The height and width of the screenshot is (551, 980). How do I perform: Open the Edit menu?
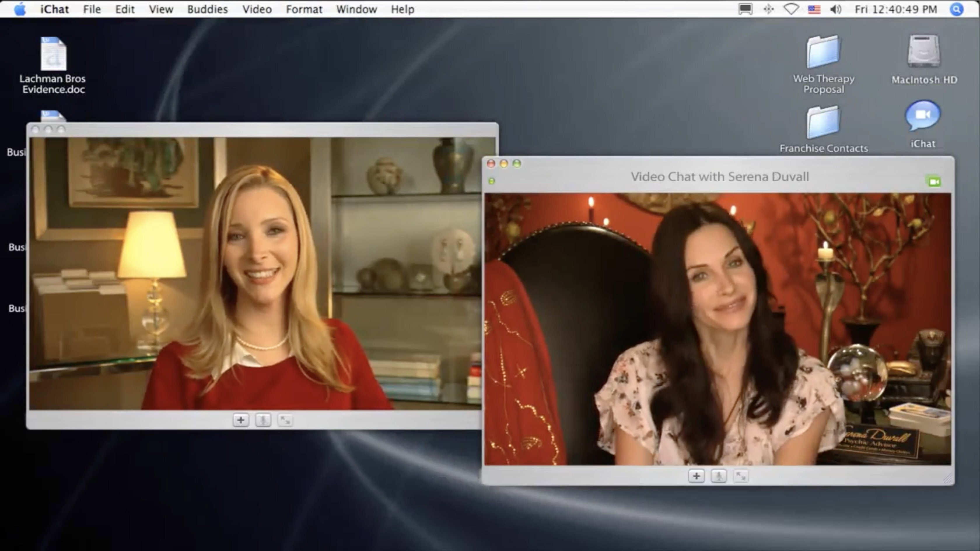125,9
